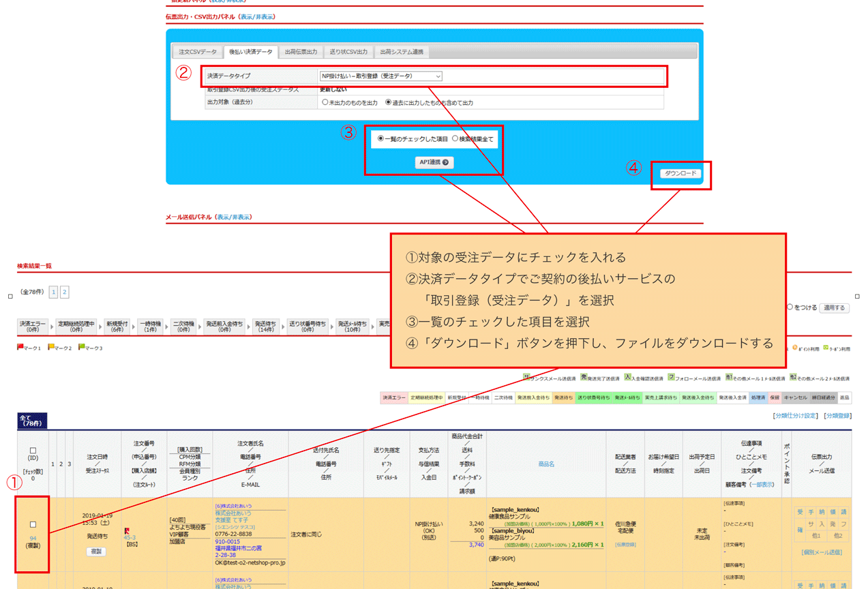Click the フ mail icon in order 94 row
Image resolution: width=868 pixels, height=589 pixels.
tap(844, 524)
